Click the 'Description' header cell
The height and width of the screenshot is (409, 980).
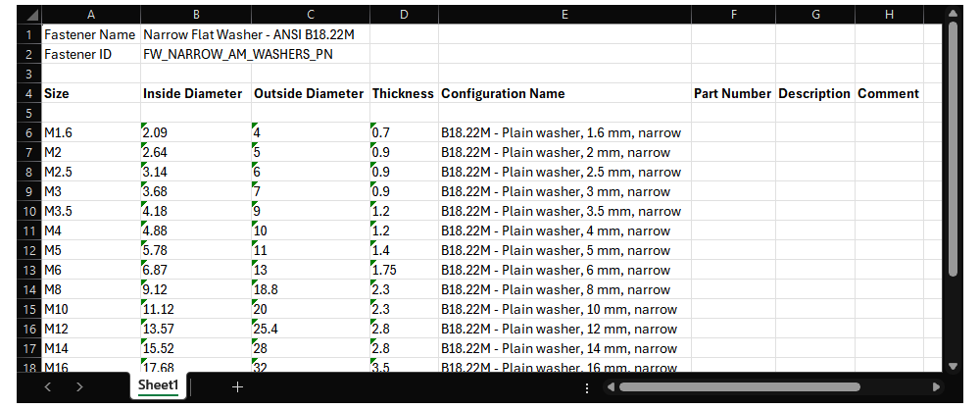pyautogui.click(x=815, y=94)
